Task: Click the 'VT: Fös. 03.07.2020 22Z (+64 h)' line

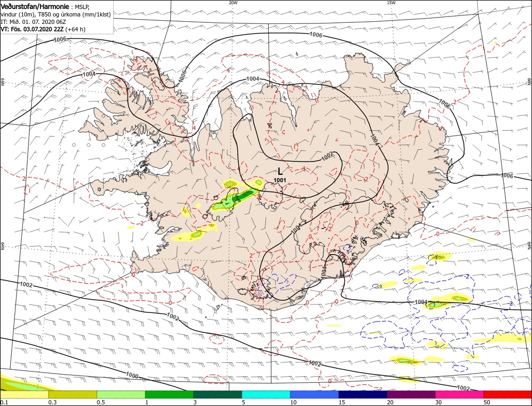Action: coord(43,29)
